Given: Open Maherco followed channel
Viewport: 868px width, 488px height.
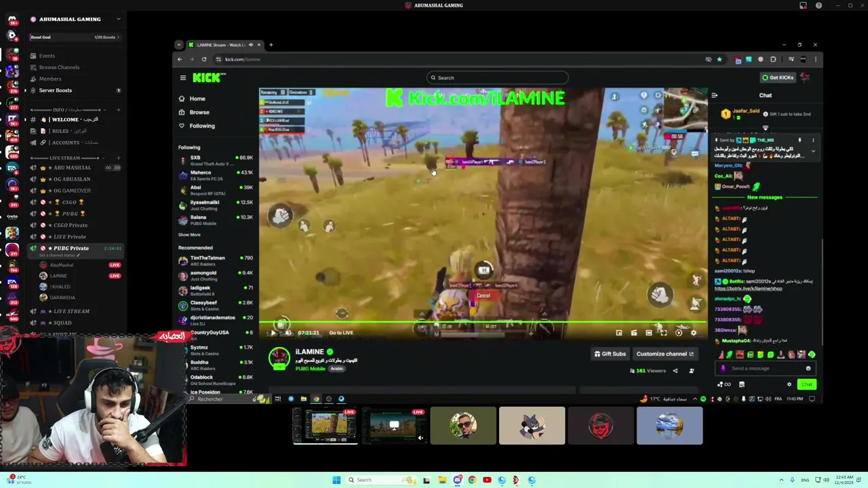Looking at the screenshot, I should (216, 175).
